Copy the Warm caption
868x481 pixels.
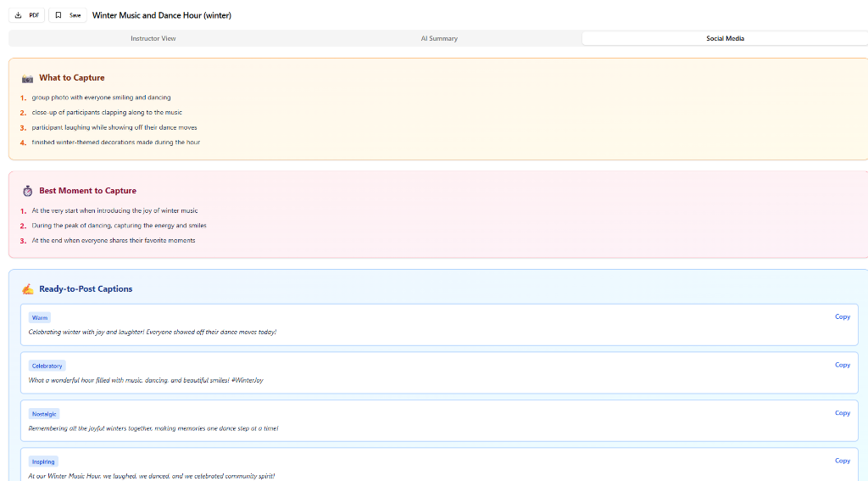[842, 316]
